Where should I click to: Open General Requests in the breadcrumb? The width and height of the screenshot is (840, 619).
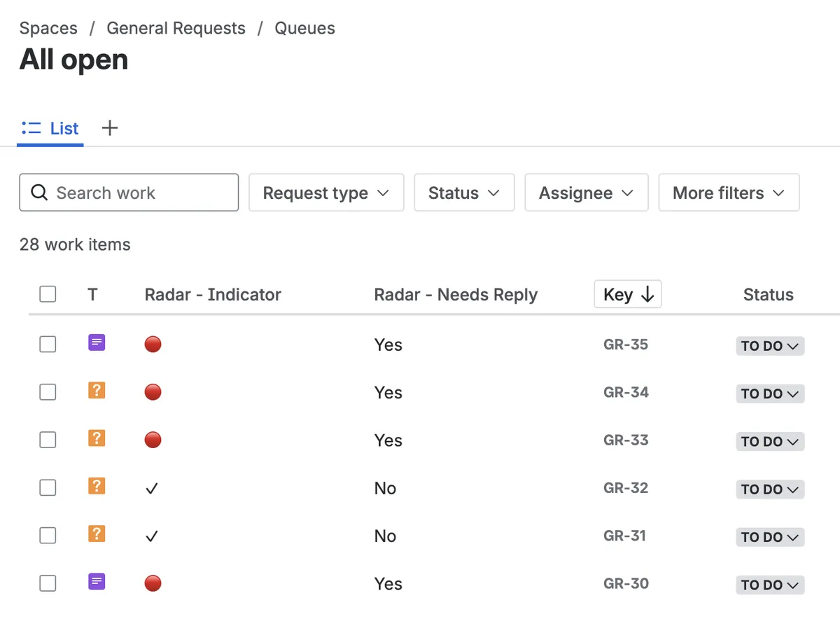coord(176,29)
